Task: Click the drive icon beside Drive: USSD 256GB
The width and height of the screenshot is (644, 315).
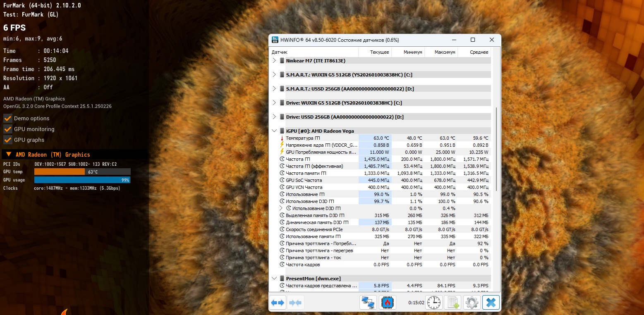Action: (282, 117)
